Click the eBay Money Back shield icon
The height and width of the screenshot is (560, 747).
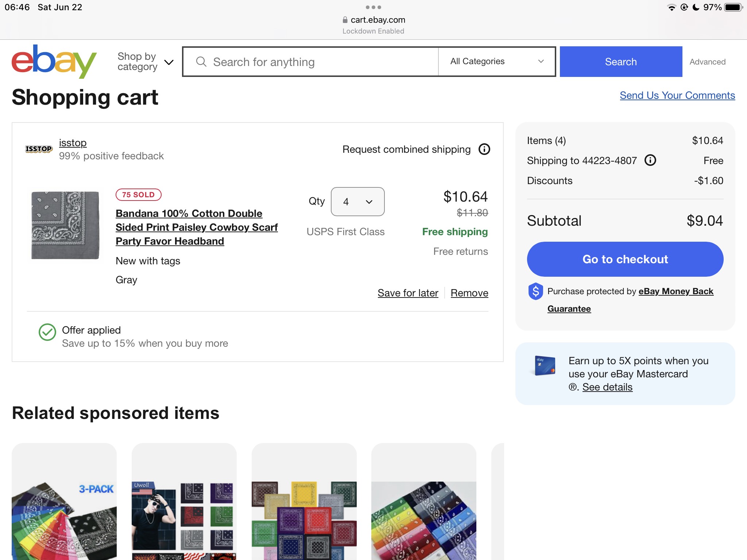point(535,291)
